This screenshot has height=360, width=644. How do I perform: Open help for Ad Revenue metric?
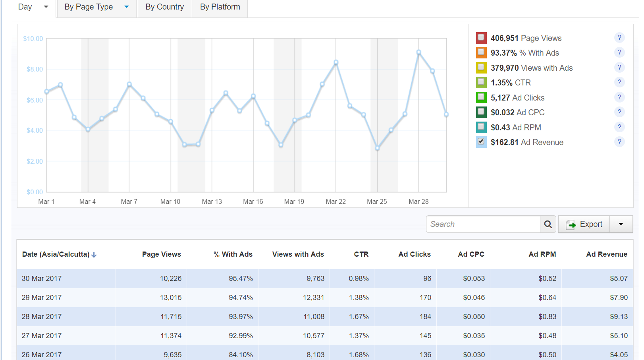click(x=619, y=142)
